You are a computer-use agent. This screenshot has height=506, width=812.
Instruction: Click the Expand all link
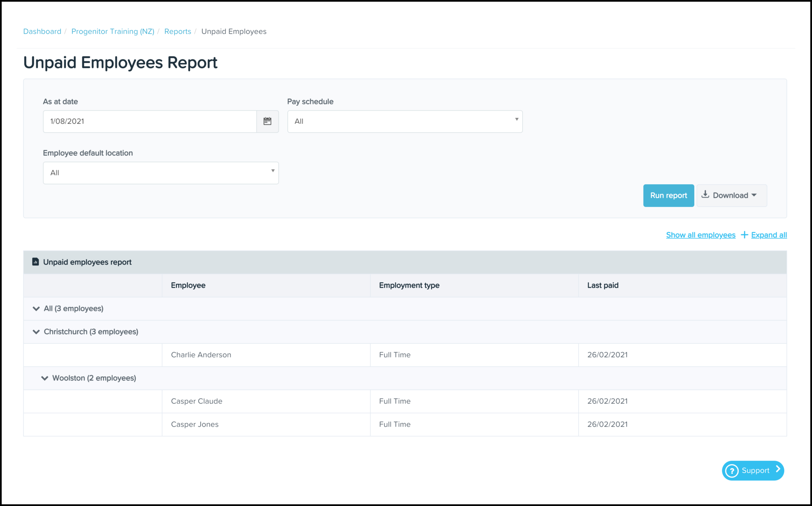click(769, 235)
